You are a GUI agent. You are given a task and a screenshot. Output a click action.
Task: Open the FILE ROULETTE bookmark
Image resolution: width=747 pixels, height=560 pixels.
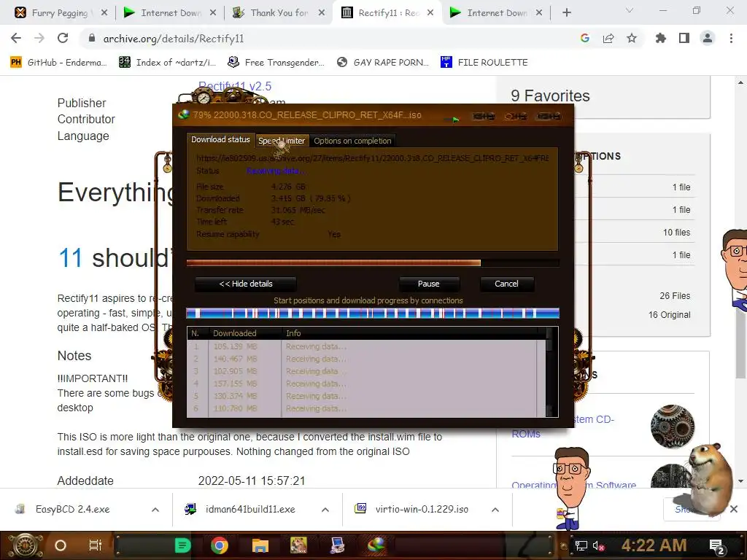(485, 63)
